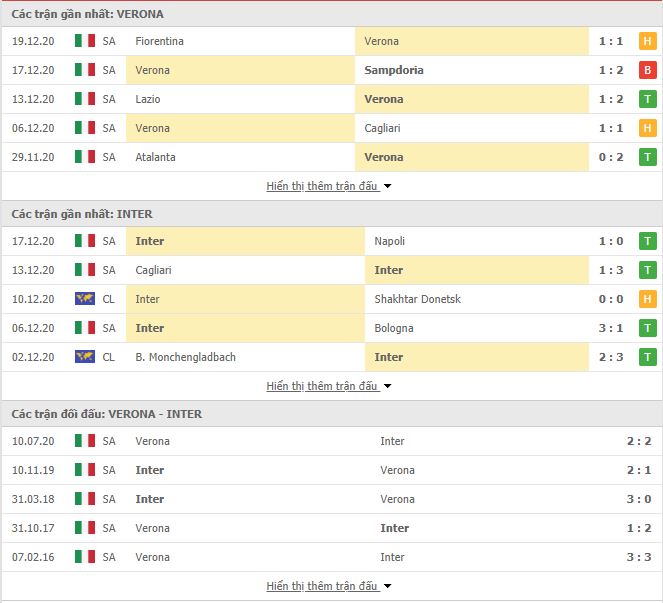Expand more matches under the Verona section
Image resolution: width=663 pixels, height=603 pixels.
pos(329,186)
